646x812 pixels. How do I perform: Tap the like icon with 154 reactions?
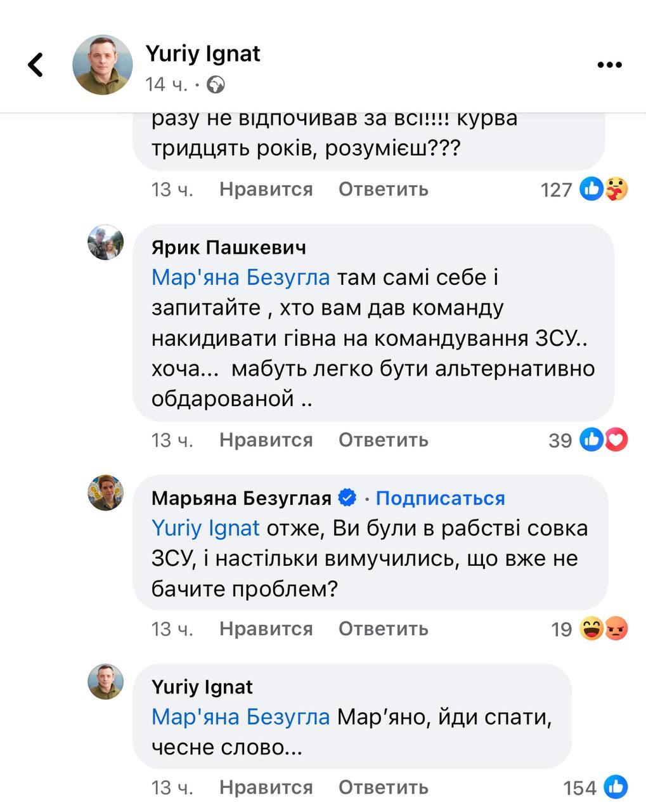616,787
